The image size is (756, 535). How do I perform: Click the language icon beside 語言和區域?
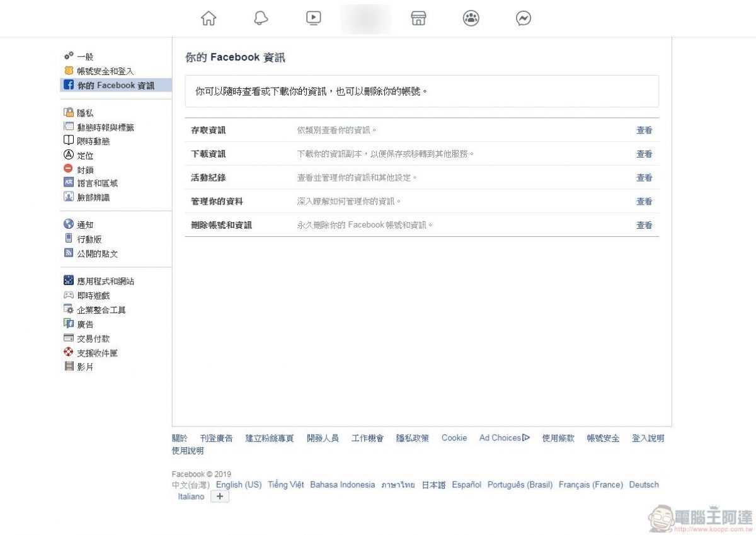point(69,183)
